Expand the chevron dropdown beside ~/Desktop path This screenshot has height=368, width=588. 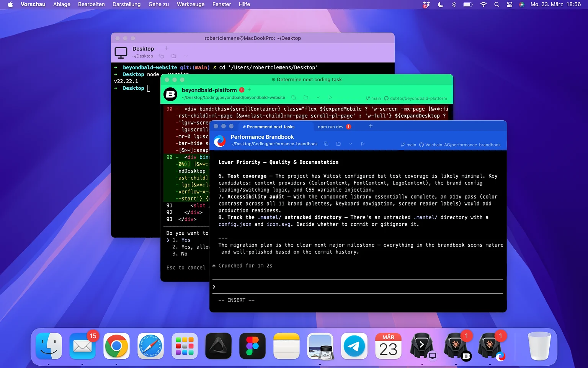coord(186,56)
